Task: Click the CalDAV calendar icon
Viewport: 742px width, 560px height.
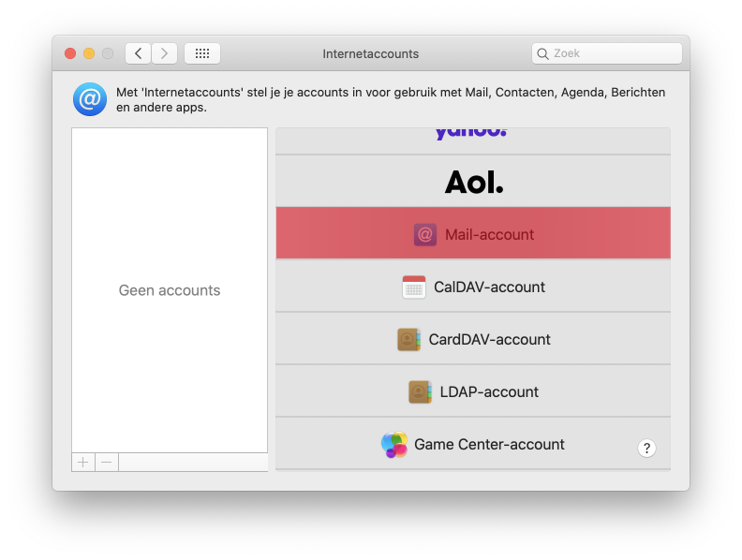Action: 414,287
